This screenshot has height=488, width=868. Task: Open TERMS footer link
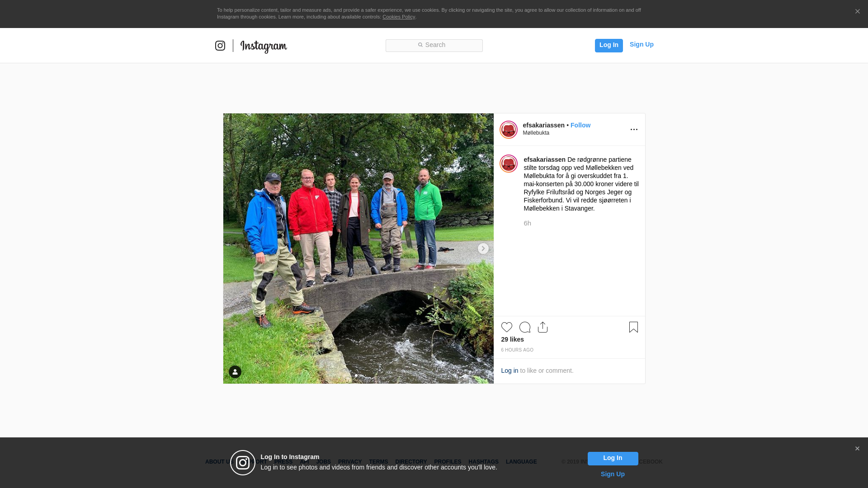(378, 462)
